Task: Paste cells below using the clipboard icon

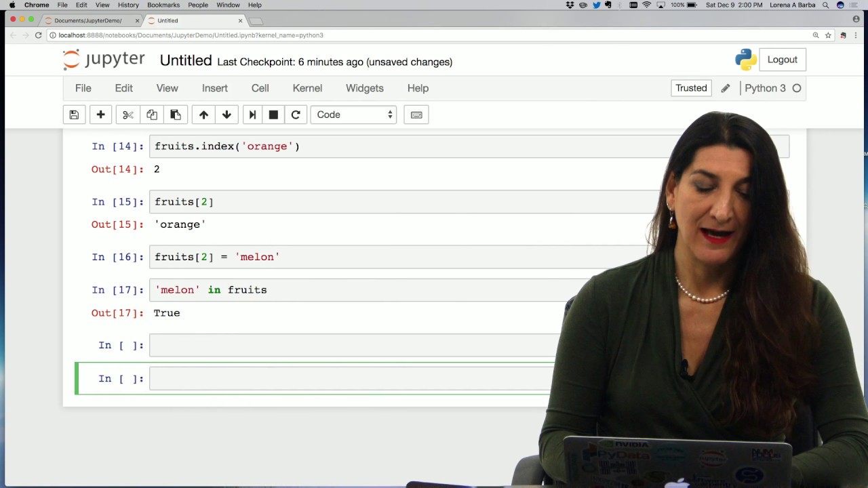Action: click(x=175, y=115)
